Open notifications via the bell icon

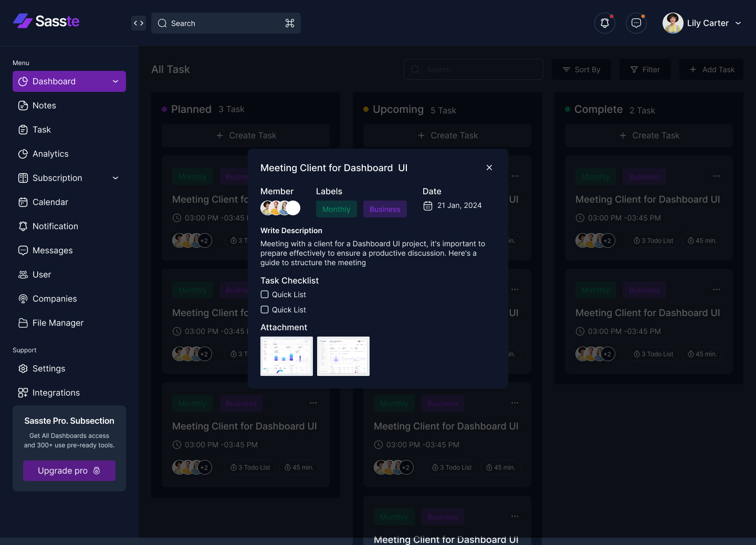point(604,23)
